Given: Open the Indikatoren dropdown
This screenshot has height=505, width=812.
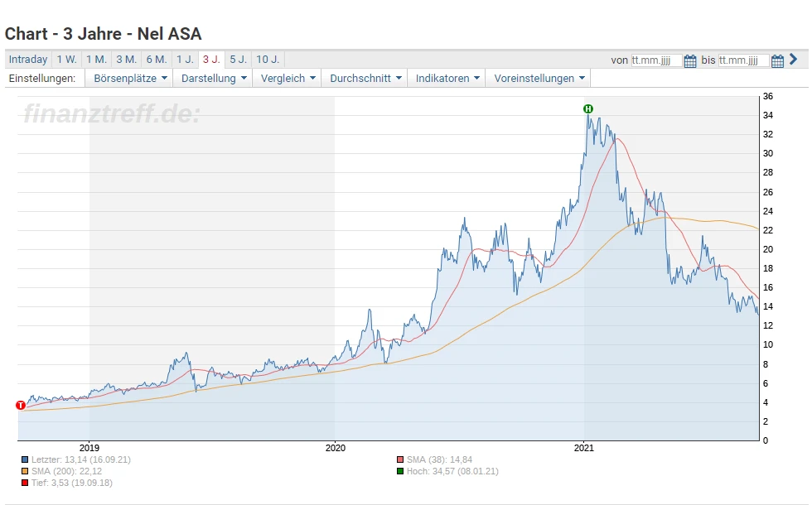Looking at the screenshot, I should tap(447, 78).
